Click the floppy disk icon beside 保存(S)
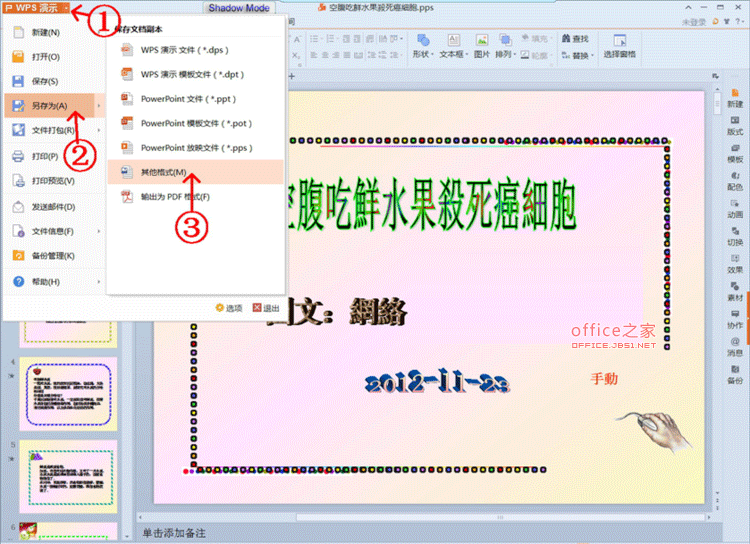750x544 pixels. tap(18, 81)
